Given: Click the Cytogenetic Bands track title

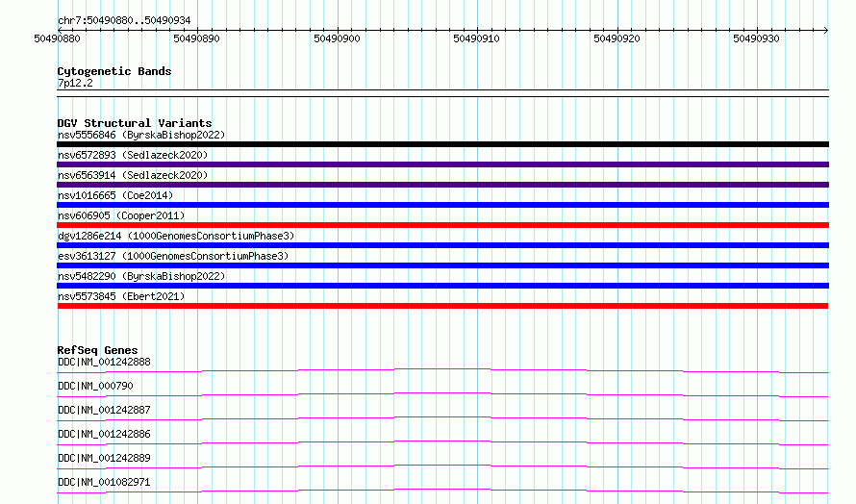Looking at the screenshot, I should [x=114, y=71].
